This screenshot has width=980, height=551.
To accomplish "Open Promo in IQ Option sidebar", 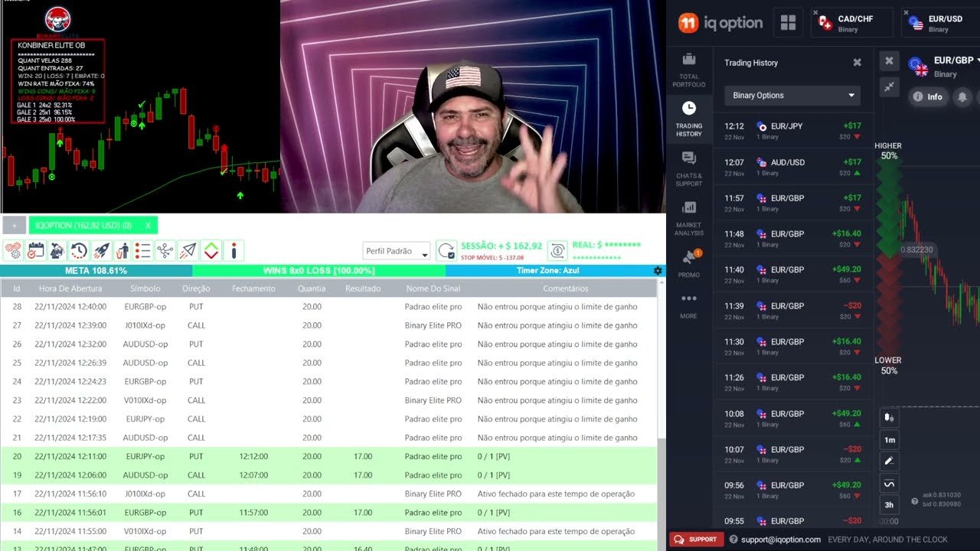I will [689, 263].
